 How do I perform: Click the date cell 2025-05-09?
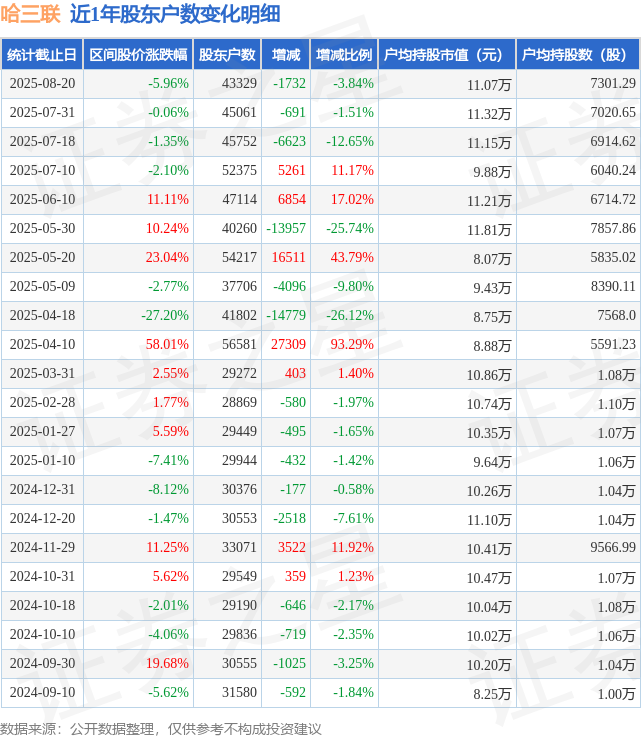click(x=42, y=286)
